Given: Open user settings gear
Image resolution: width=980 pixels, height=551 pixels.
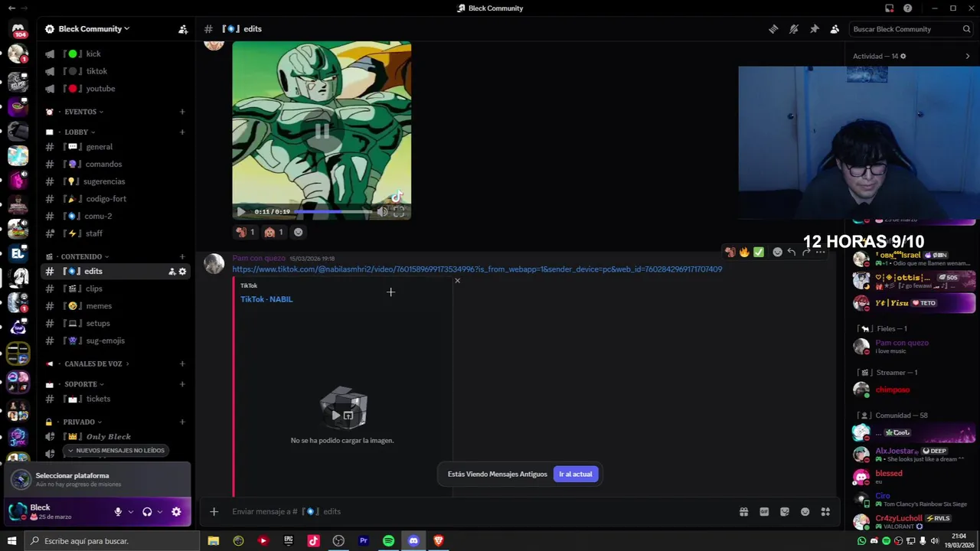Looking at the screenshot, I should coord(176,512).
